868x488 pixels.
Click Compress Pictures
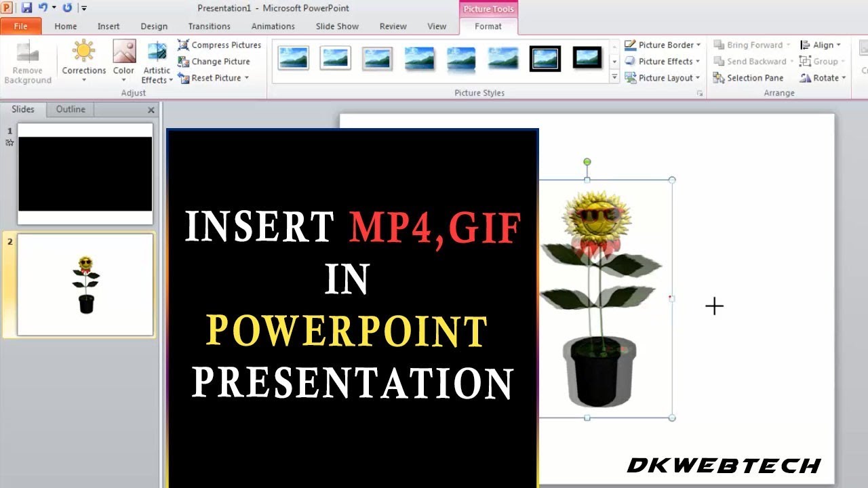tap(220, 45)
